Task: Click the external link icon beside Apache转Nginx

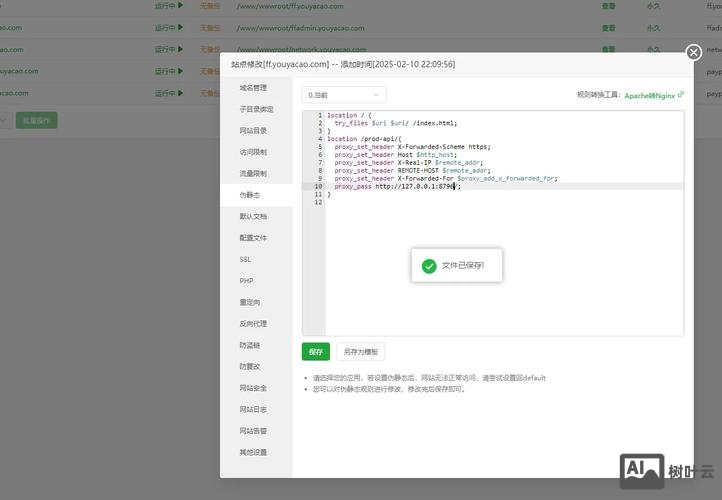Action: tap(681, 95)
